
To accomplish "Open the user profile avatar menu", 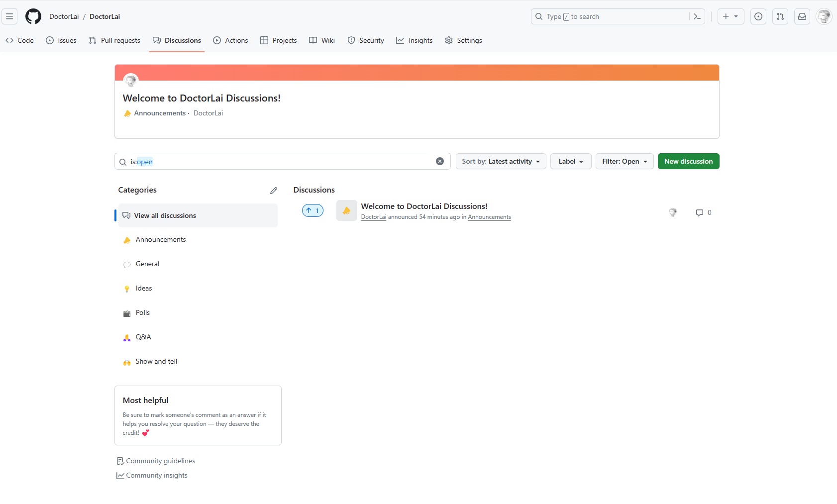I will pyautogui.click(x=824, y=16).
